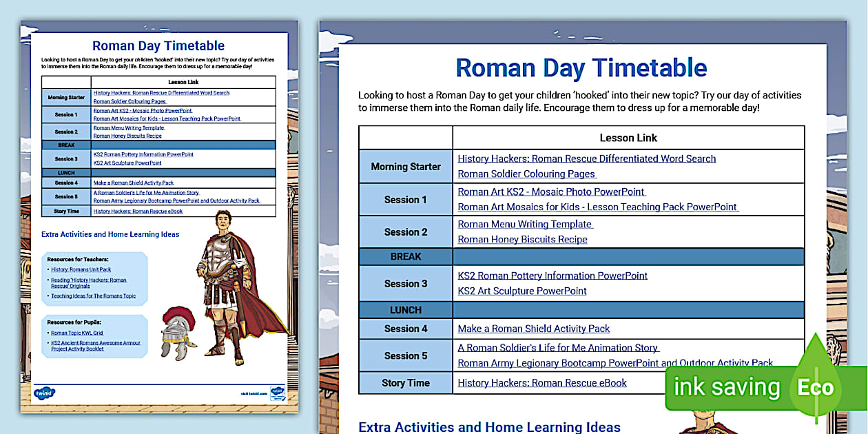Click the Roman helmet illustration
Screen dimensions: 868x434
tap(178, 329)
